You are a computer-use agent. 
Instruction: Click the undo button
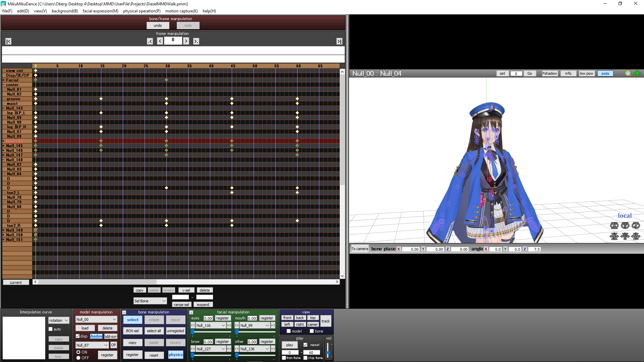coord(158,25)
